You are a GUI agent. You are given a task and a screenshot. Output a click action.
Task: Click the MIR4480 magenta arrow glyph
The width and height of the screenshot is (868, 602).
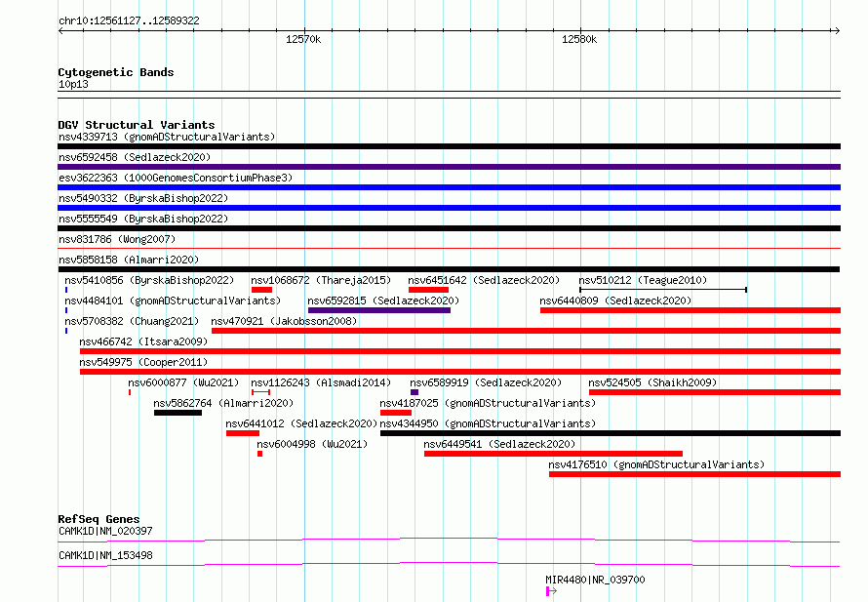pyautogui.click(x=551, y=591)
